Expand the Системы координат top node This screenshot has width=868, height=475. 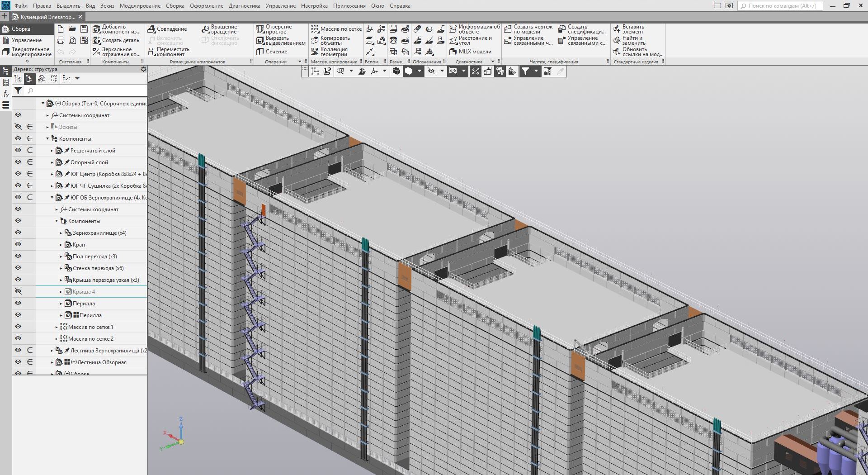click(x=47, y=115)
